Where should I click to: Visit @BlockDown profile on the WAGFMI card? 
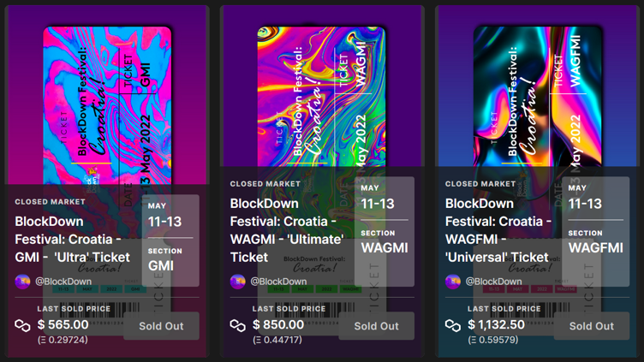pyautogui.click(x=493, y=282)
